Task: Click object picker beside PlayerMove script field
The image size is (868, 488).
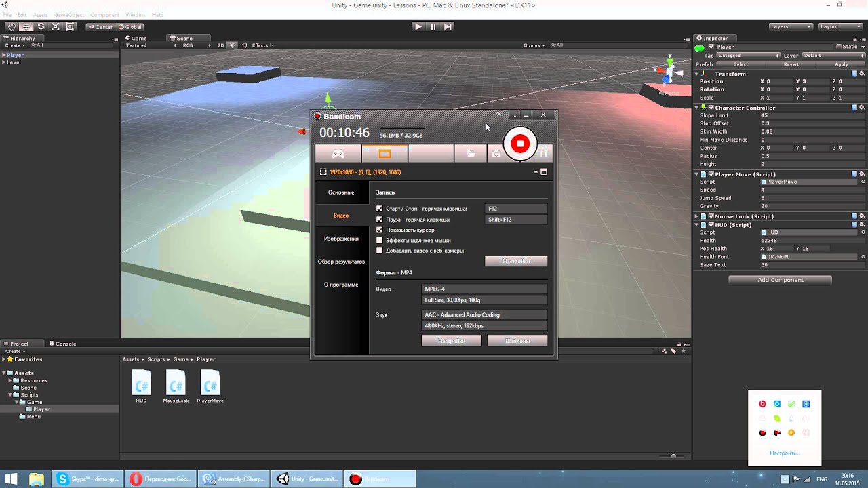Action: point(863,182)
